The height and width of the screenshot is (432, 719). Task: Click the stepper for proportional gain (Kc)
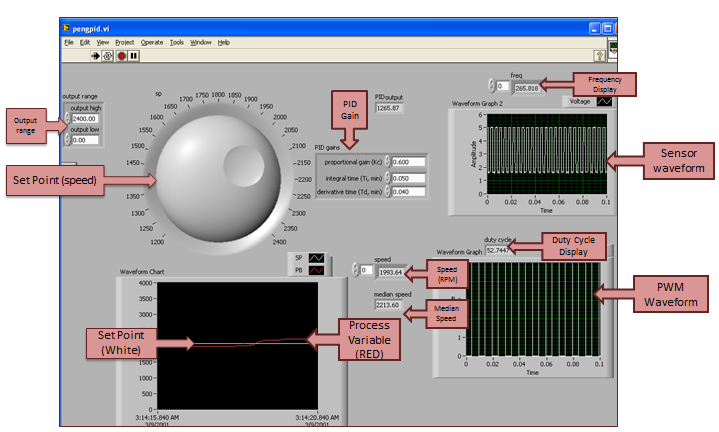[387, 162]
